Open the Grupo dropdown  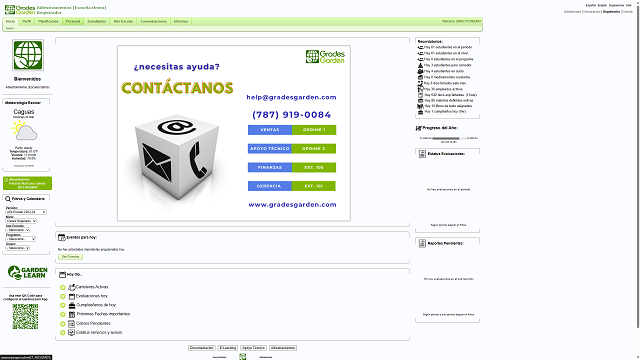click(x=18, y=248)
